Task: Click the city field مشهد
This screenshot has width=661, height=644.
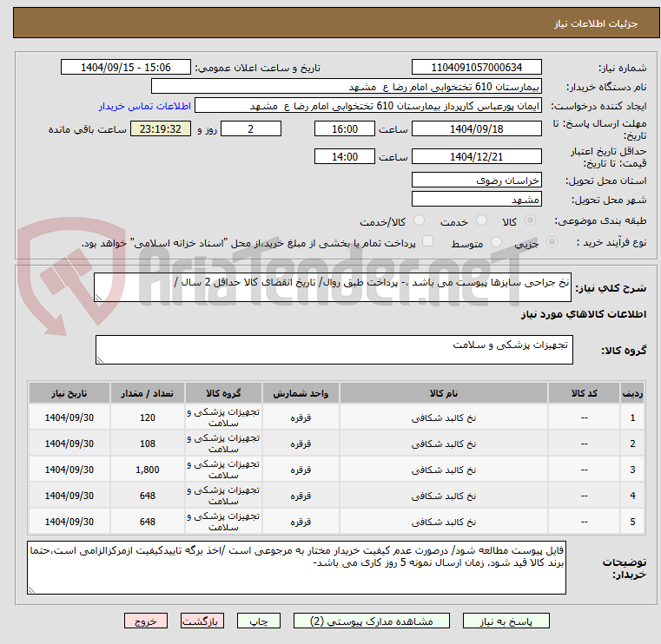Action: pyautogui.click(x=476, y=200)
